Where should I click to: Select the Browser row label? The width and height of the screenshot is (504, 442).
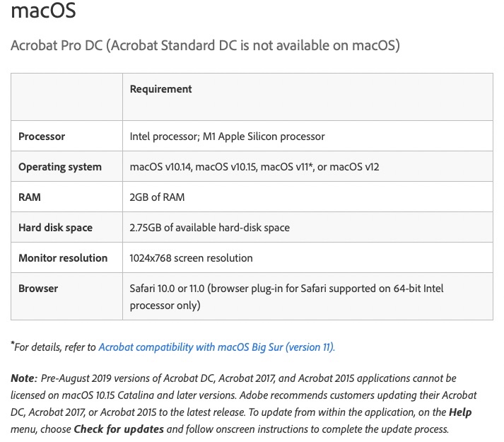point(38,289)
